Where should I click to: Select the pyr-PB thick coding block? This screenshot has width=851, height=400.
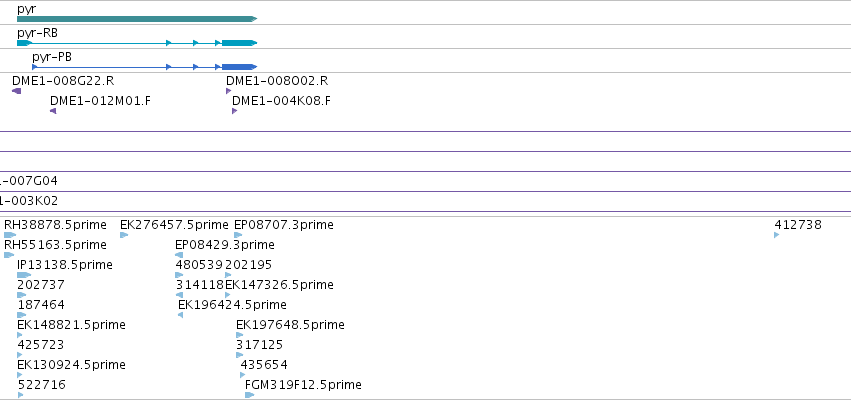point(239,67)
